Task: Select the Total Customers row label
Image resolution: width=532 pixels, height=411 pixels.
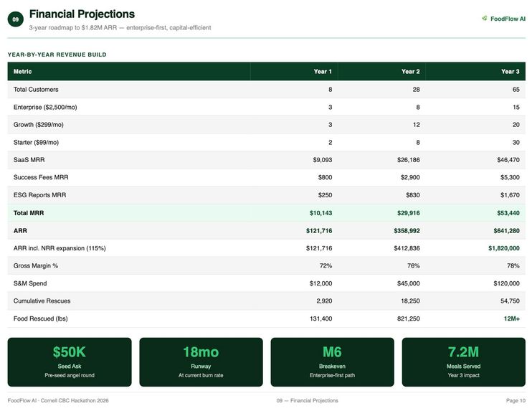Action: [36, 90]
